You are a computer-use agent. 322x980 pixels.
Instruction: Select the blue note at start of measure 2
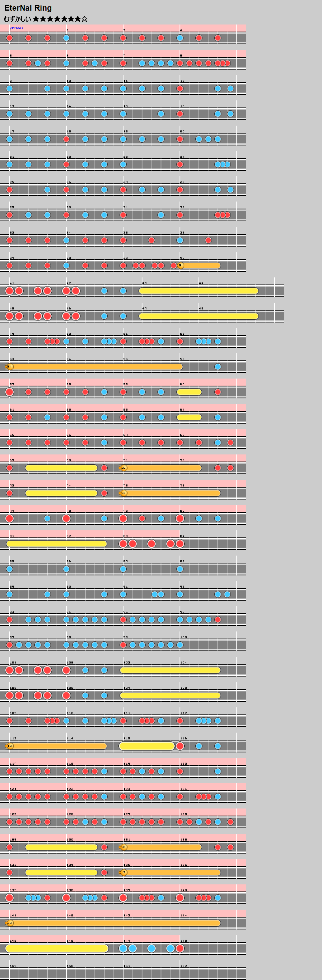click(x=66, y=38)
